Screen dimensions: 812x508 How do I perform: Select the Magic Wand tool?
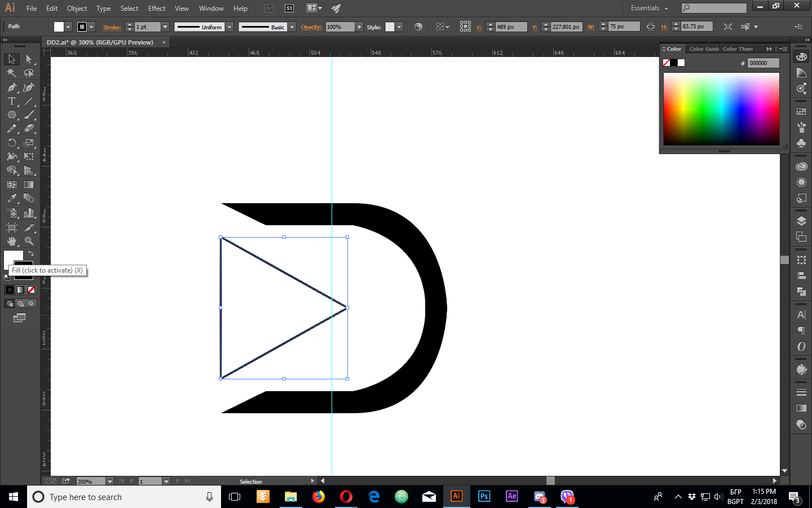[11, 73]
